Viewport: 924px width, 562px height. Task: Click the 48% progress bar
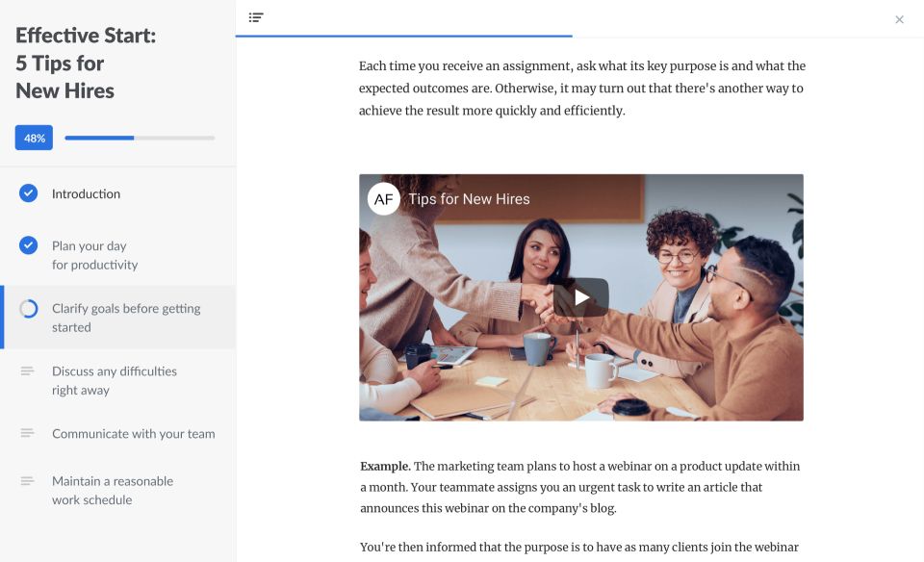139,138
